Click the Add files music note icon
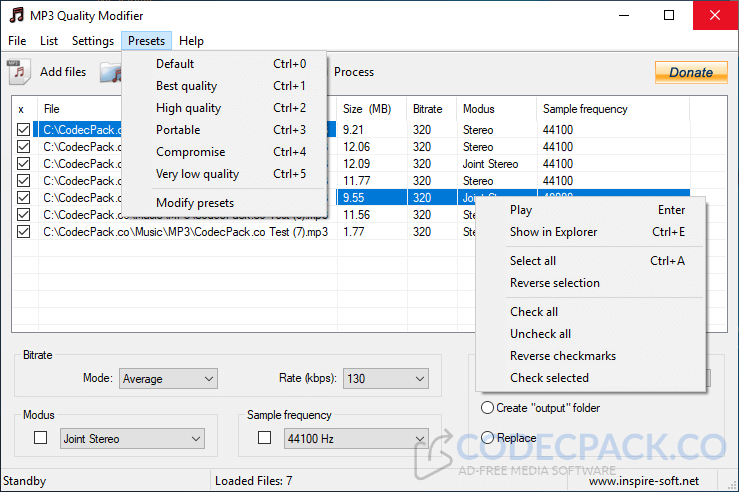Viewport: 739px width, 492px height. (19, 72)
